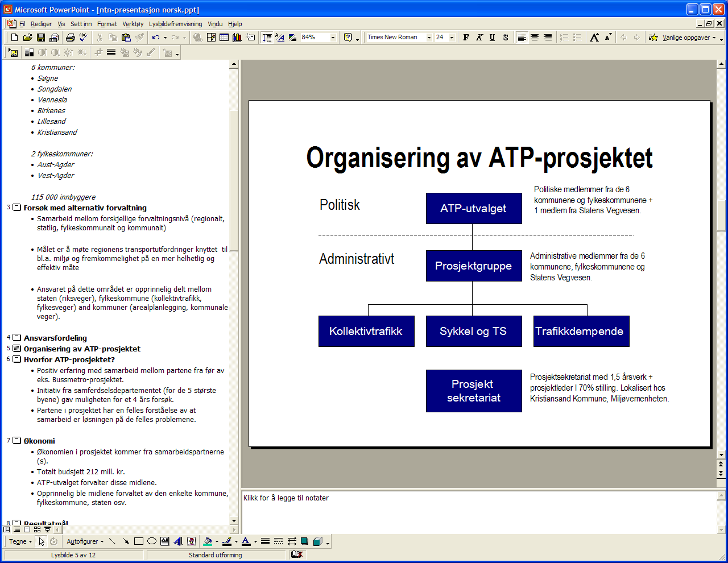This screenshot has height=563, width=728.
Task: Select the crop tool on Picture toolbar
Action: coord(98,52)
